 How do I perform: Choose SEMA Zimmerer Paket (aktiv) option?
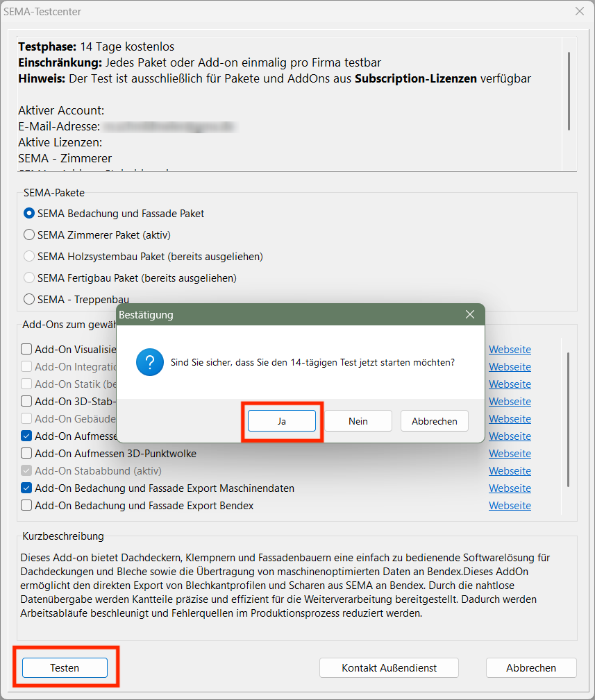(29, 235)
